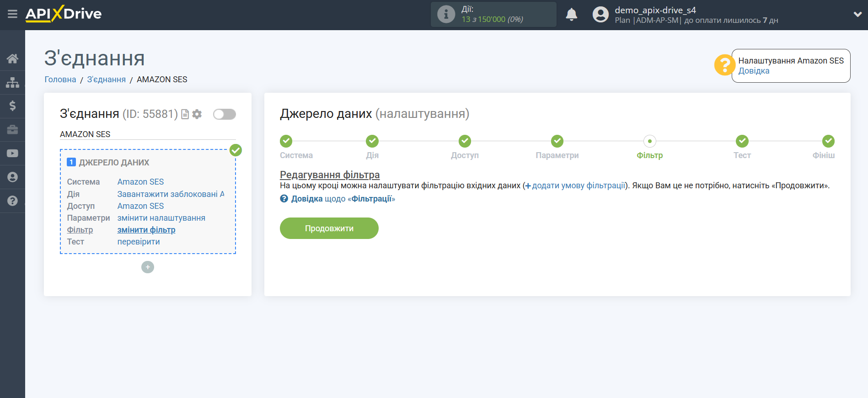Screen dimensions: 868x398
Task: Click the actions usage info panel
Action: click(x=493, y=15)
